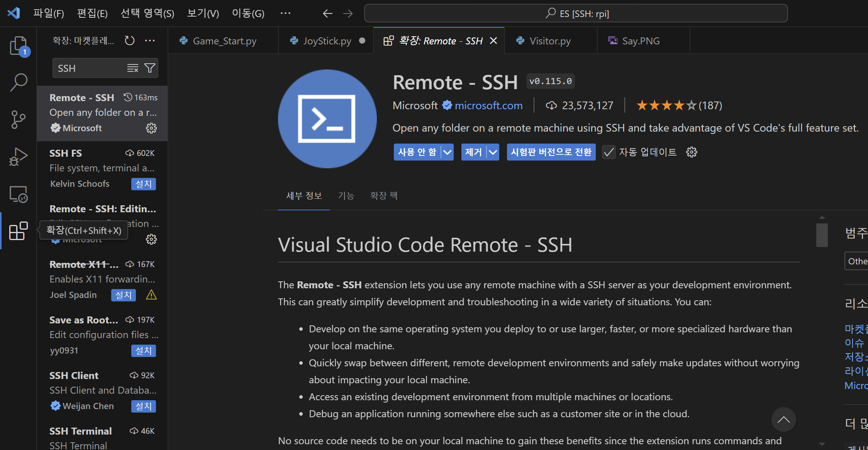Switch to the JoyStick.py tab

pyautogui.click(x=326, y=41)
